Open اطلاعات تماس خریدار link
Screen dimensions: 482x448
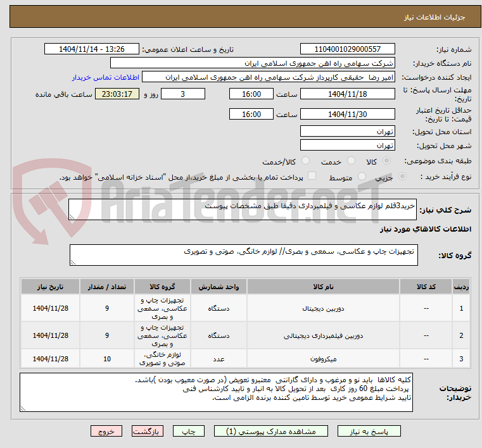pos(106,77)
